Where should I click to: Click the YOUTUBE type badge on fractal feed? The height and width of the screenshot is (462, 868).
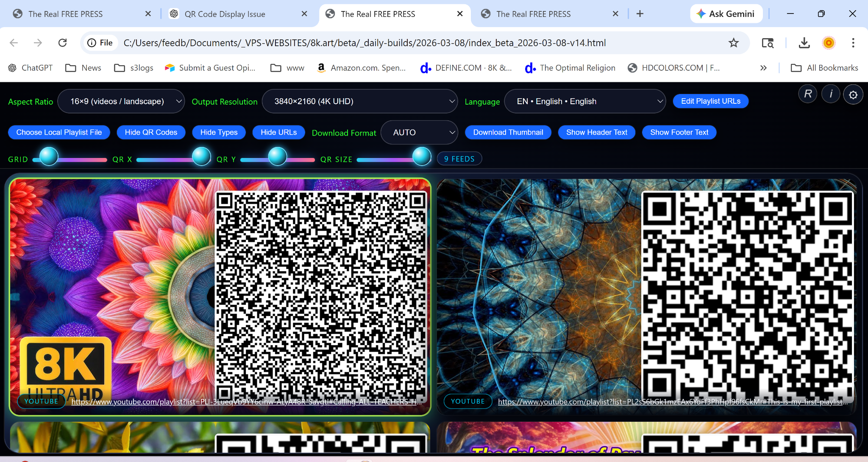tap(468, 401)
